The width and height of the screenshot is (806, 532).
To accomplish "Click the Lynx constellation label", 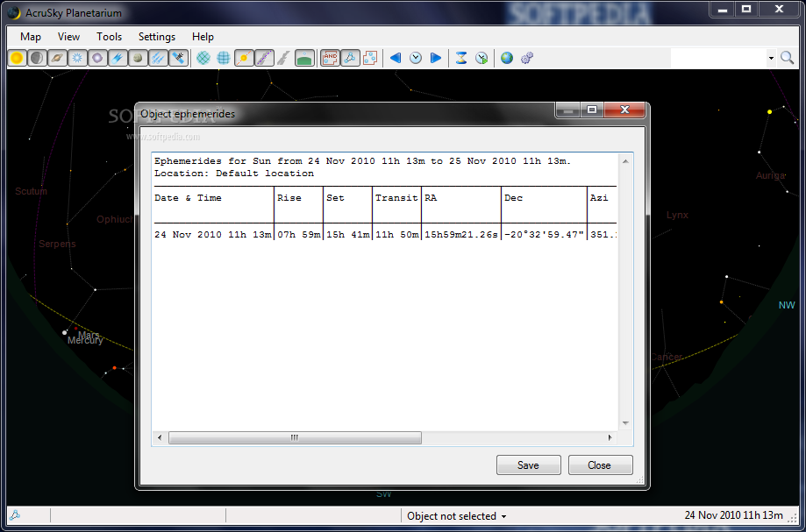I will point(677,215).
